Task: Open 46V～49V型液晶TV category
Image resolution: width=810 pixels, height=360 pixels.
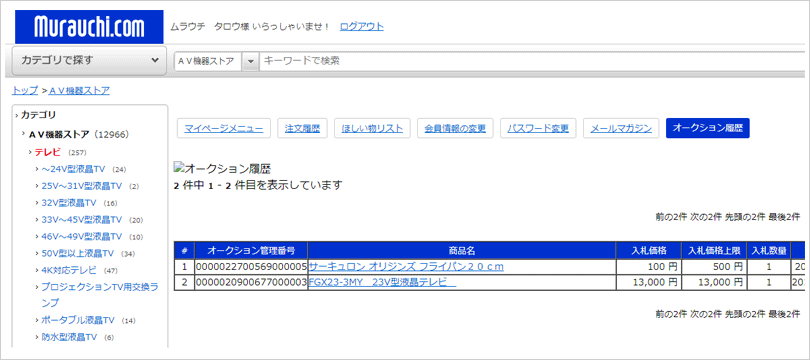Action: point(82,237)
